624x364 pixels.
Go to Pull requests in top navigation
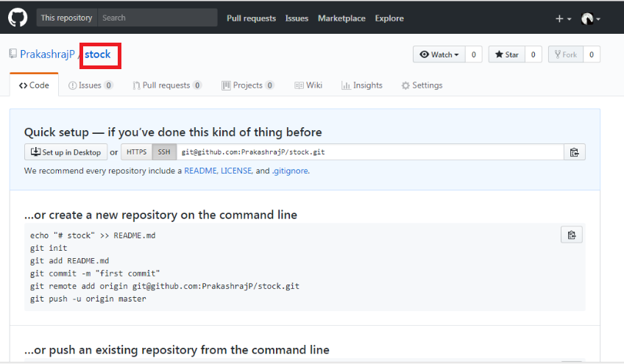point(252,18)
